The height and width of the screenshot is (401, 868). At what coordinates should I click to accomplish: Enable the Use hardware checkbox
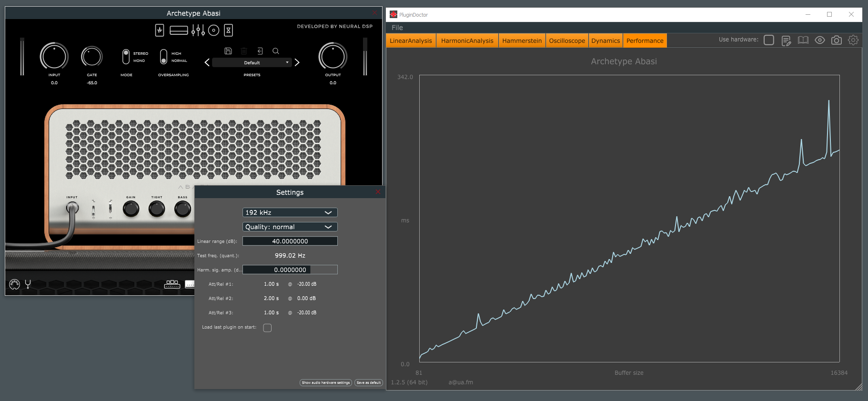769,40
